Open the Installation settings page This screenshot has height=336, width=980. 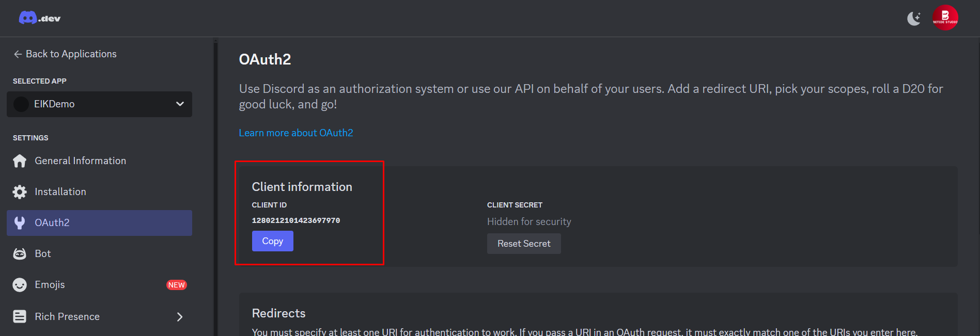60,192
